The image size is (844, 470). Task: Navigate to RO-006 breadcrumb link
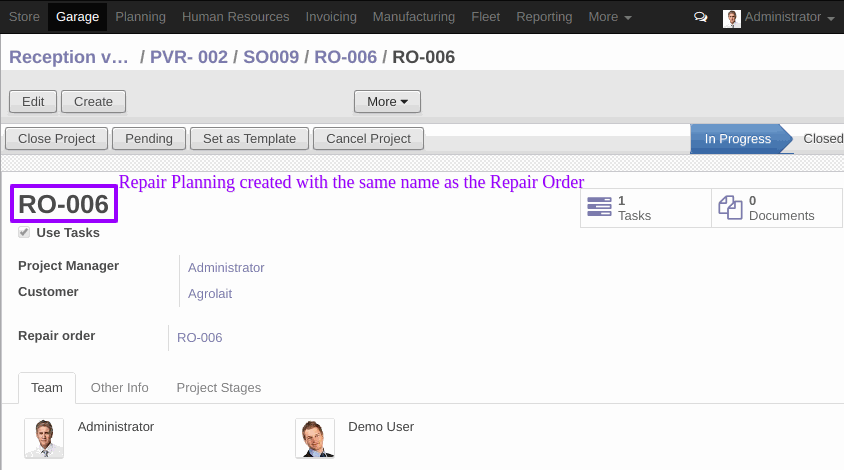(x=346, y=57)
